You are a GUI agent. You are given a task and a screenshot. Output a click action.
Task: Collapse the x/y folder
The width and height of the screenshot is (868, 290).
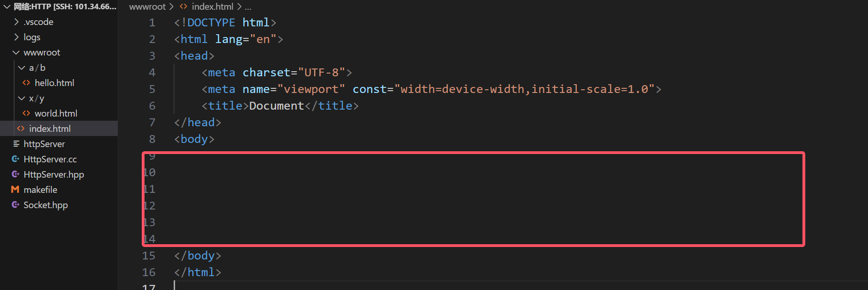(22, 98)
